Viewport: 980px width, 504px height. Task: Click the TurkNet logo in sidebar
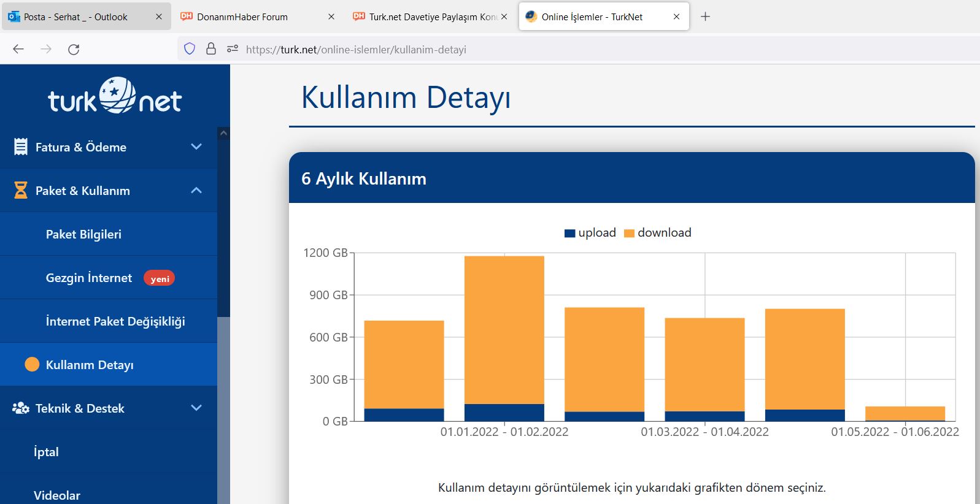point(115,97)
